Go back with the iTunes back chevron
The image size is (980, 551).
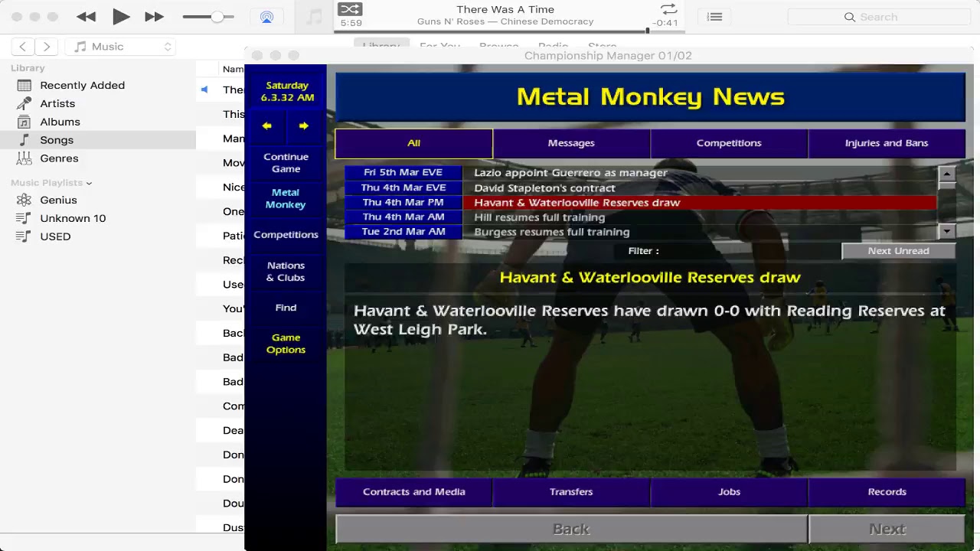coord(23,47)
